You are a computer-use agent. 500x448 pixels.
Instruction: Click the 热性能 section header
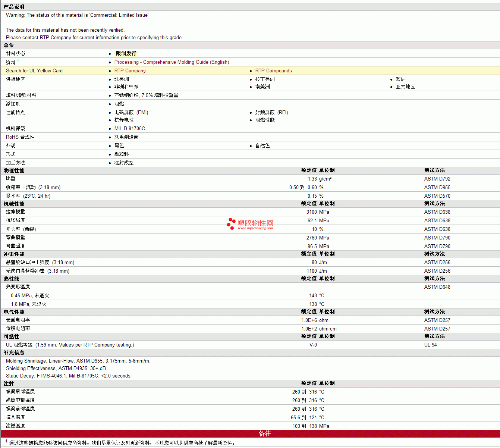[12, 279]
